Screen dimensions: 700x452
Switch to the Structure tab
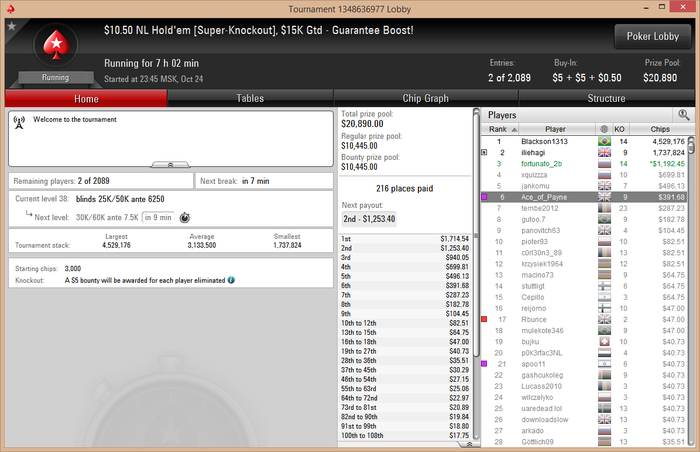coord(606,98)
